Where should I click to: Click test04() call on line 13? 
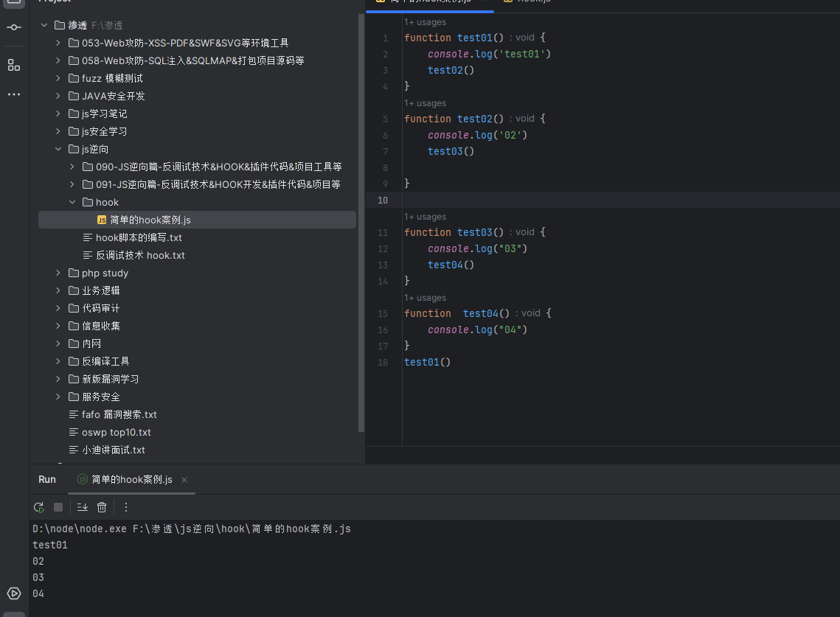coord(451,265)
